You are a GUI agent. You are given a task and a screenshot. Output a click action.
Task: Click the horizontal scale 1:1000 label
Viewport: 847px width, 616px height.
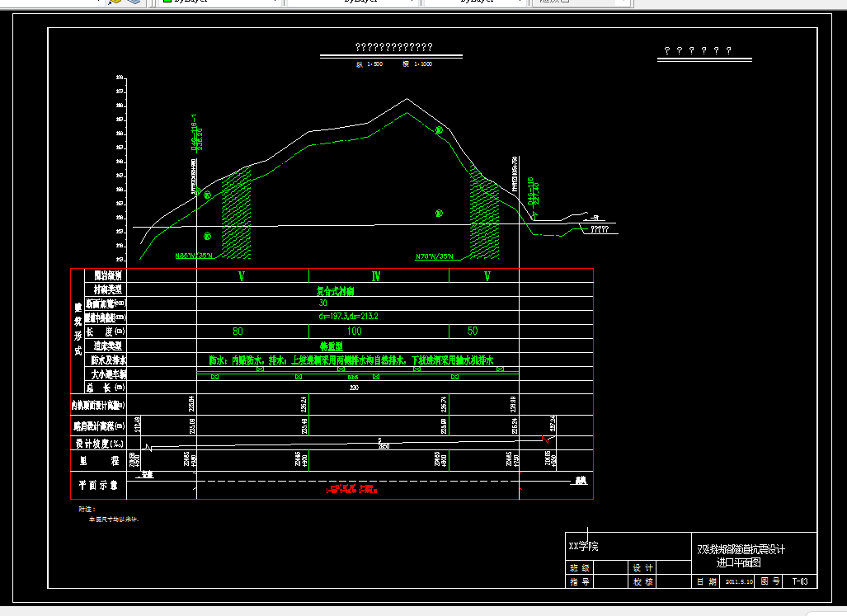(417, 64)
